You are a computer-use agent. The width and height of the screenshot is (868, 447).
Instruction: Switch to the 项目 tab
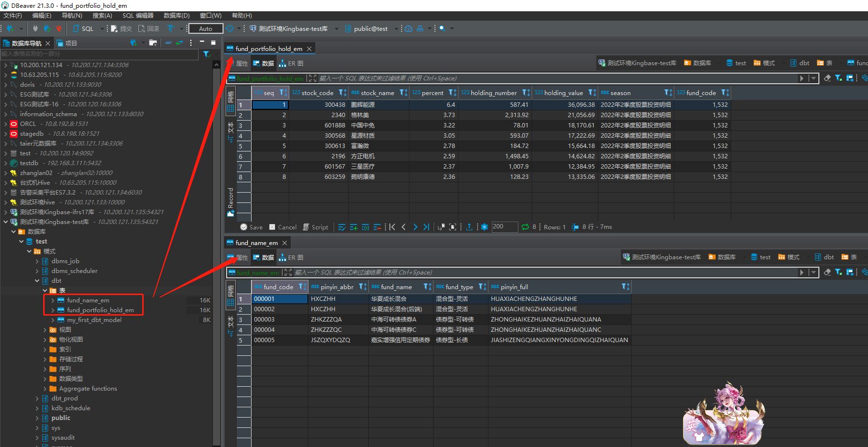pos(67,43)
